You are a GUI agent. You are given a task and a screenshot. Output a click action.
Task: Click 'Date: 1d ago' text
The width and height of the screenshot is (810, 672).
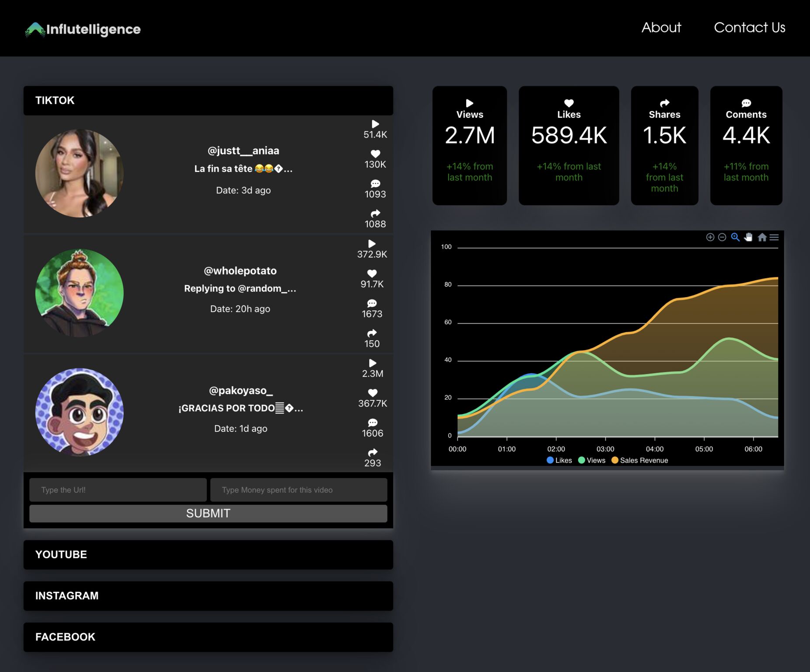(x=241, y=429)
